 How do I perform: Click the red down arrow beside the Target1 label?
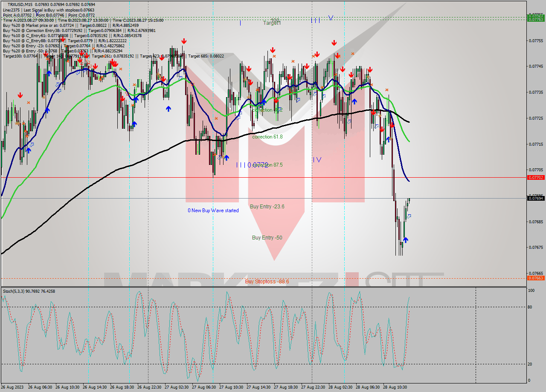coord(273,49)
